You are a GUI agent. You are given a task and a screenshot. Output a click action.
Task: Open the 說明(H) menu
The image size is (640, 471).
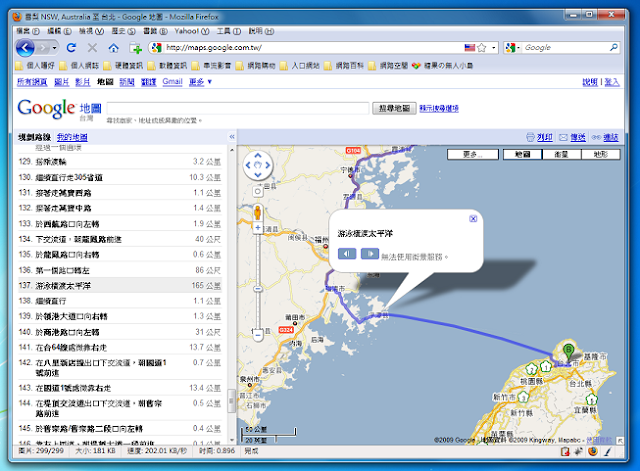pyautogui.click(x=261, y=31)
